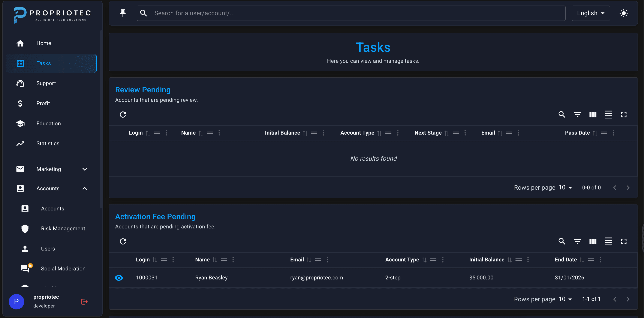Sort Activation Fee Pending by Name
644x318 pixels.
(215, 260)
